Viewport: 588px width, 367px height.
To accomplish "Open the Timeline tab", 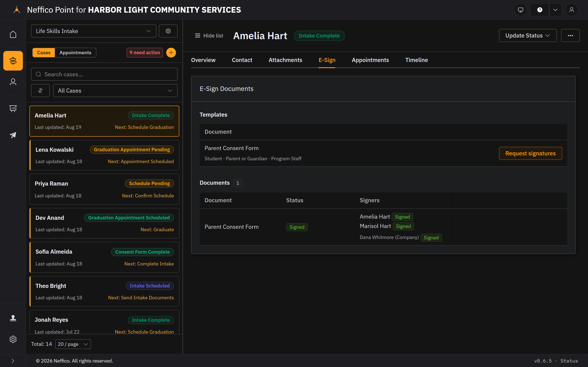I will (416, 60).
